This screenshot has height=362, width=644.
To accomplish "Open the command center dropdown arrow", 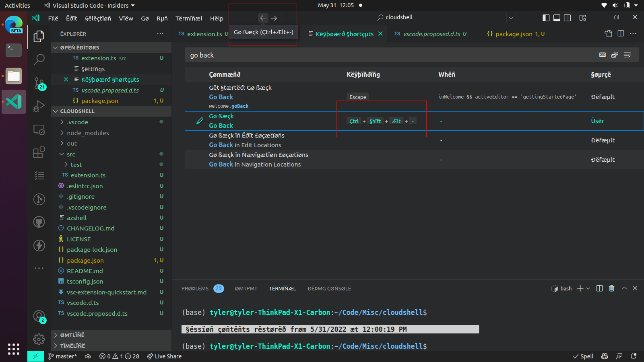I will pyautogui.click(x=511, y=18).
